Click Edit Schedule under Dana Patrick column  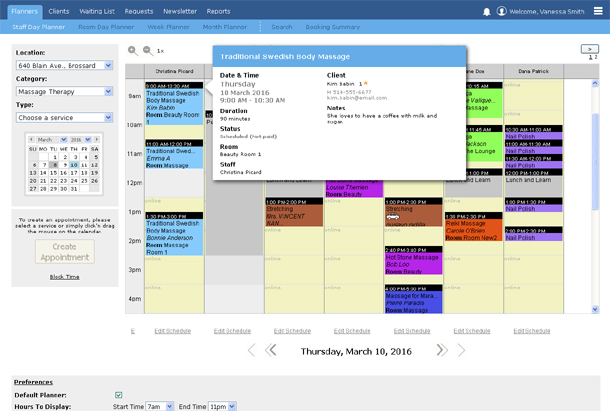tap(532, 331)
